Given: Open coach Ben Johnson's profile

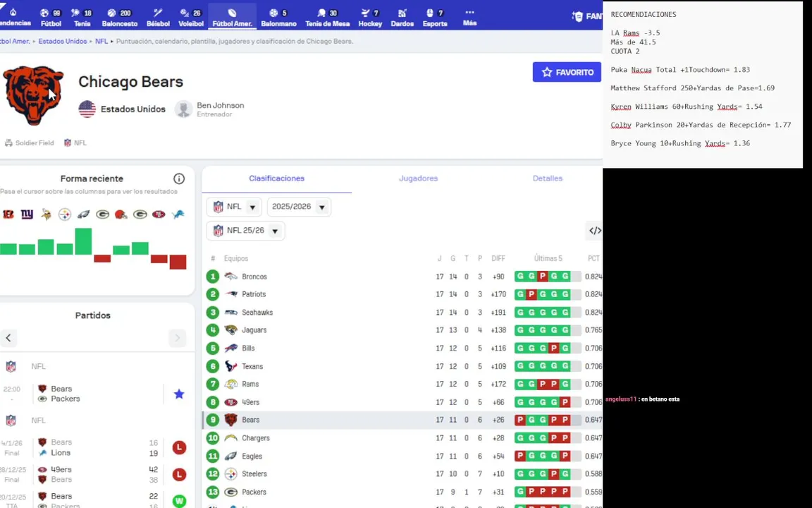Looking at the screenshot, I should click(x=210, y=109).
